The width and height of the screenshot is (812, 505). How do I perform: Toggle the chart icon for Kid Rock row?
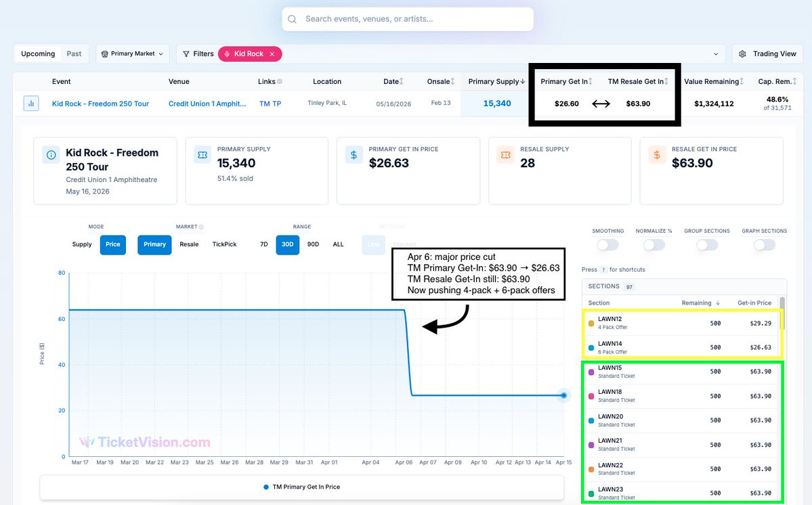31,104
